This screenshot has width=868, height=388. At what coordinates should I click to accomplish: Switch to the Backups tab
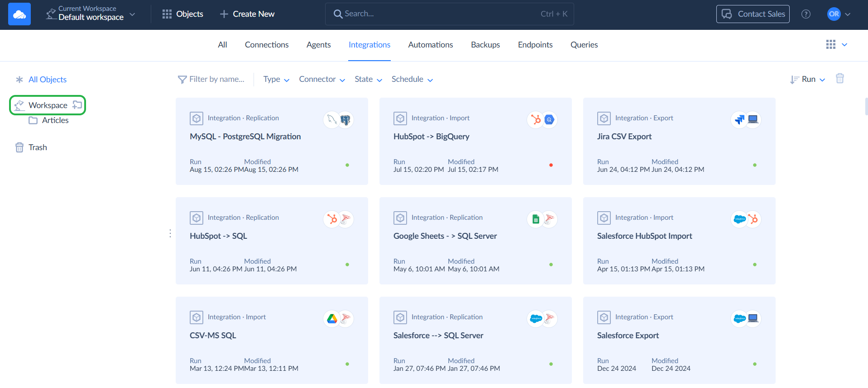pyautogui.click(x=485, y=45)
